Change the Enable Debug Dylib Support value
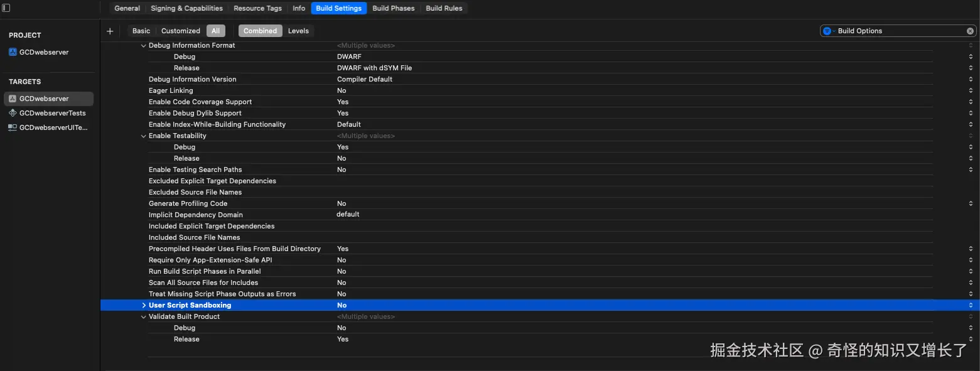 (x=971, y=113)
